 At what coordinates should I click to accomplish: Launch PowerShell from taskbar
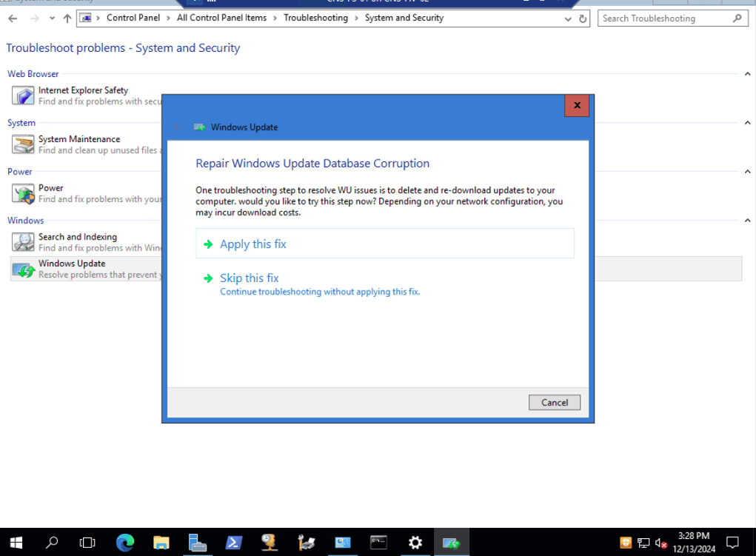click(233, 543)
